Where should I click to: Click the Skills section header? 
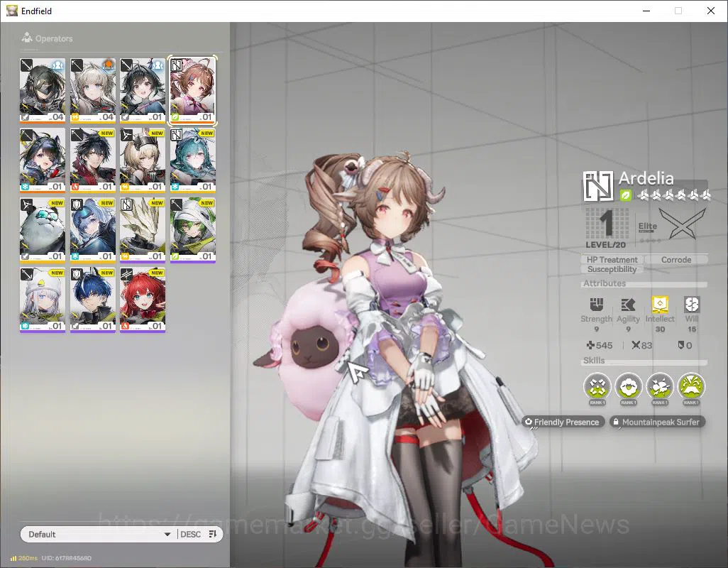pos(594,361)
